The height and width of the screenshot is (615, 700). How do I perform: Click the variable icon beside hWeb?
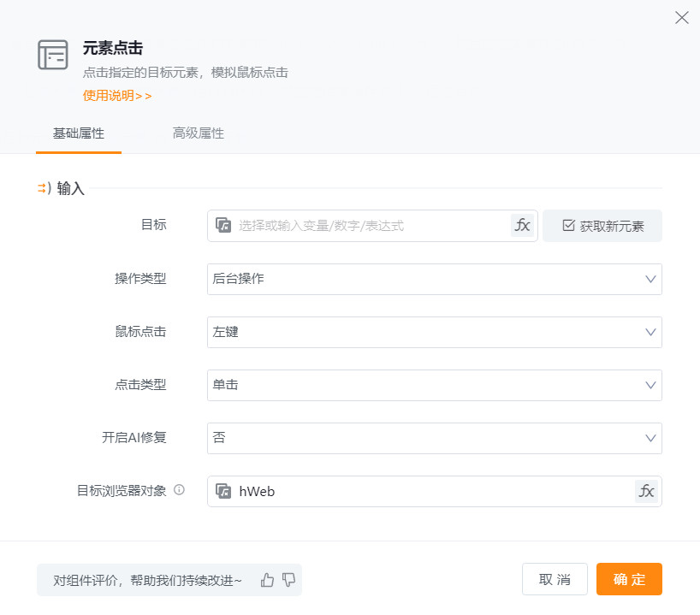pyautogui.click(x=223, y=491)
